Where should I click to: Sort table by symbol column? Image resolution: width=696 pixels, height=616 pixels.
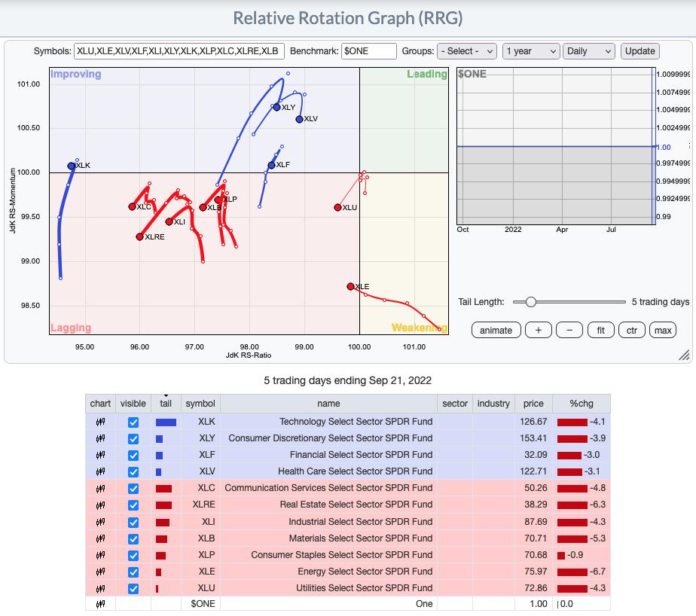200,404
